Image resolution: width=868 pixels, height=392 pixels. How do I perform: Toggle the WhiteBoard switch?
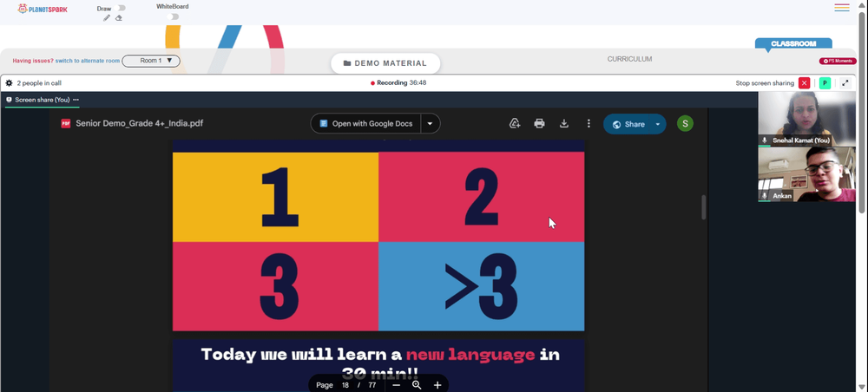tap(174, 16)
